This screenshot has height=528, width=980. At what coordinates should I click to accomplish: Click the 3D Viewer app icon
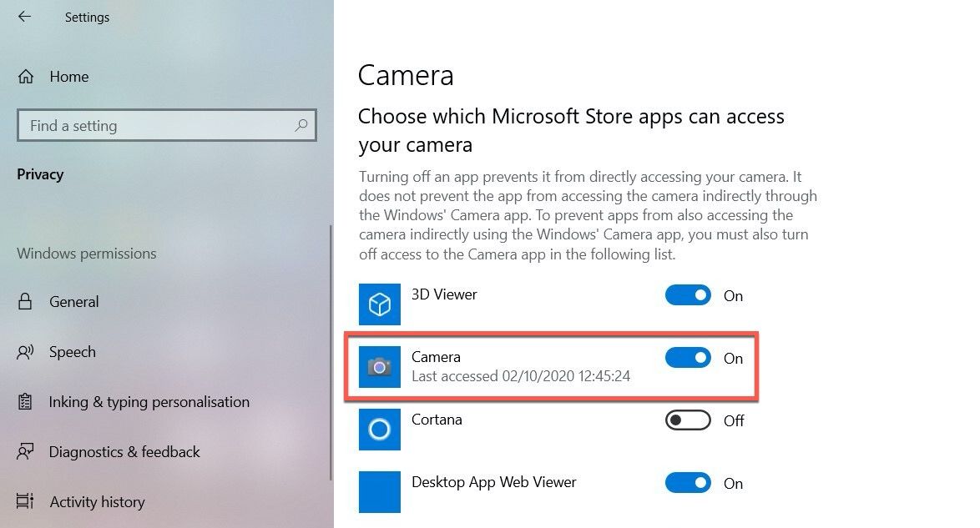point(380,304)
